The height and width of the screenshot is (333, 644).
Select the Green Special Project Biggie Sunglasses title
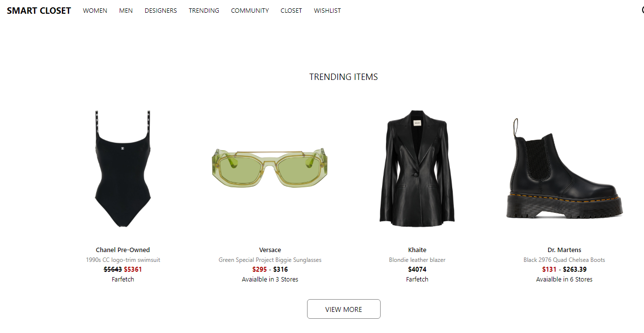(x=270, y=259)
